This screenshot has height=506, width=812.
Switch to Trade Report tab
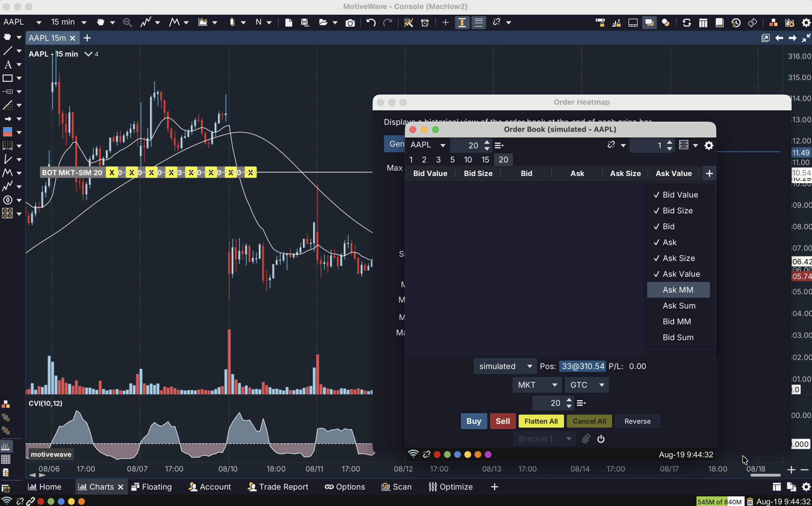[x=278, y=487]
